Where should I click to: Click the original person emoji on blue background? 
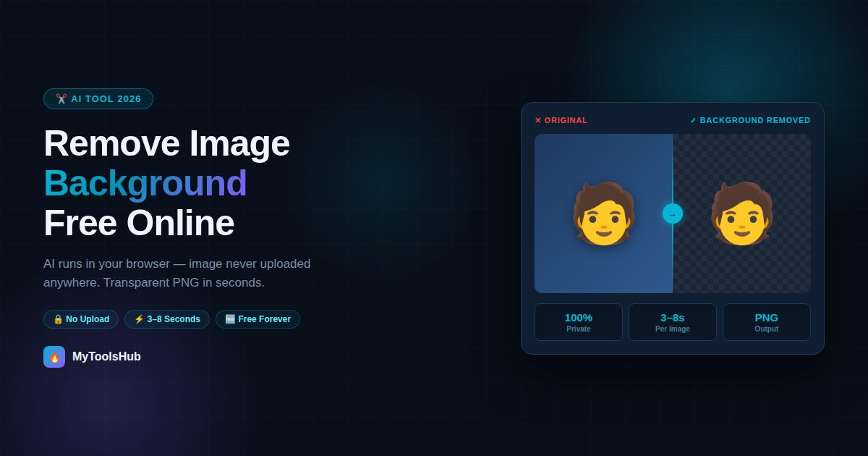tap(604, 214)
